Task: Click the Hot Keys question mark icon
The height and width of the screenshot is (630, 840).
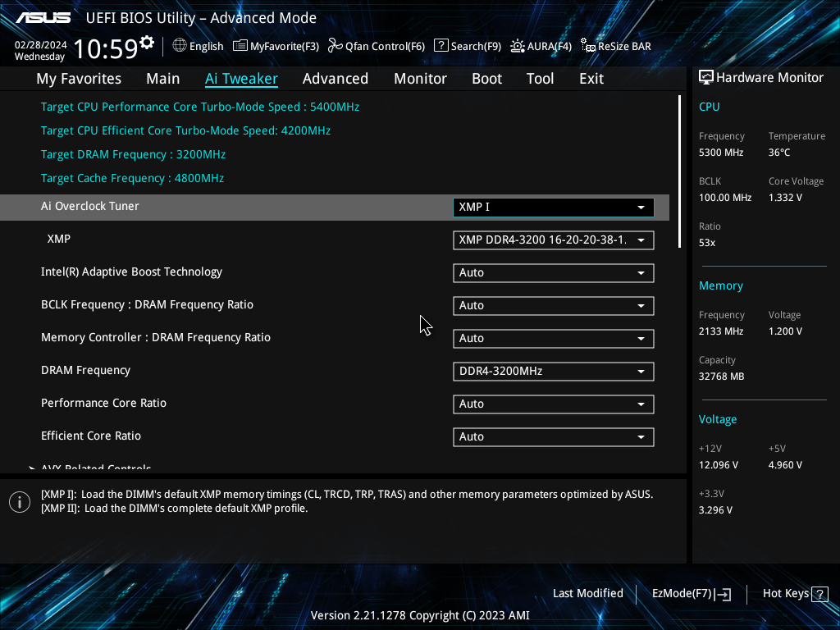Action: pos(818,594)
